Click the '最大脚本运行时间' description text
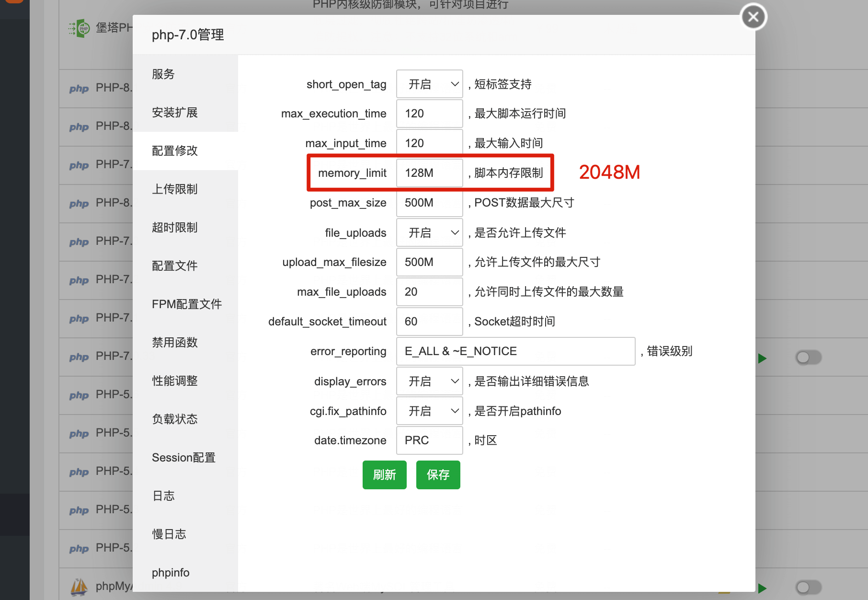Image resolution: width=868 pixels, height=600 pixels. (x=520, y=114)
